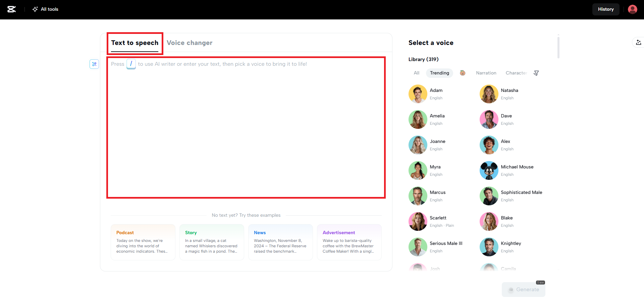
Task: Select the Narration voice filter
Action: point(486,73)
